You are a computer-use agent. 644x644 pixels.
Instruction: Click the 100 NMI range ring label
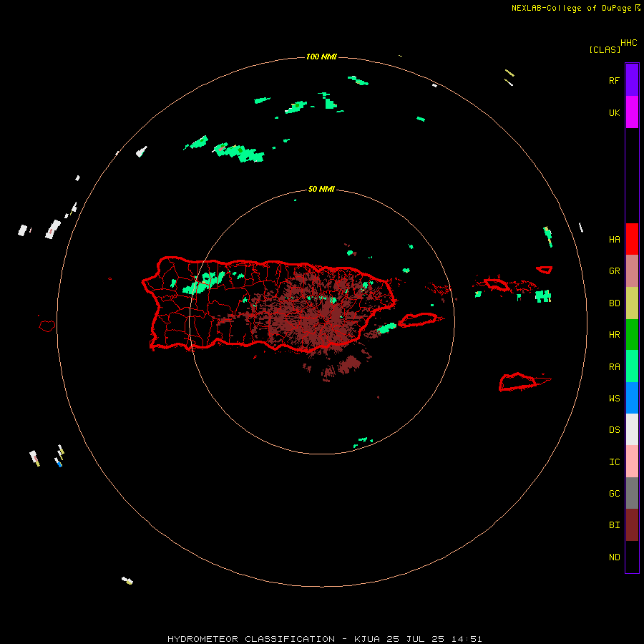[x=321, y=57]
